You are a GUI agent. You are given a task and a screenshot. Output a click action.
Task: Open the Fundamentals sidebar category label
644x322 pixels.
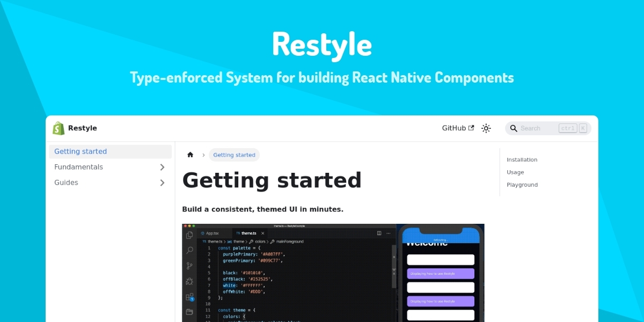pos(78,167)
